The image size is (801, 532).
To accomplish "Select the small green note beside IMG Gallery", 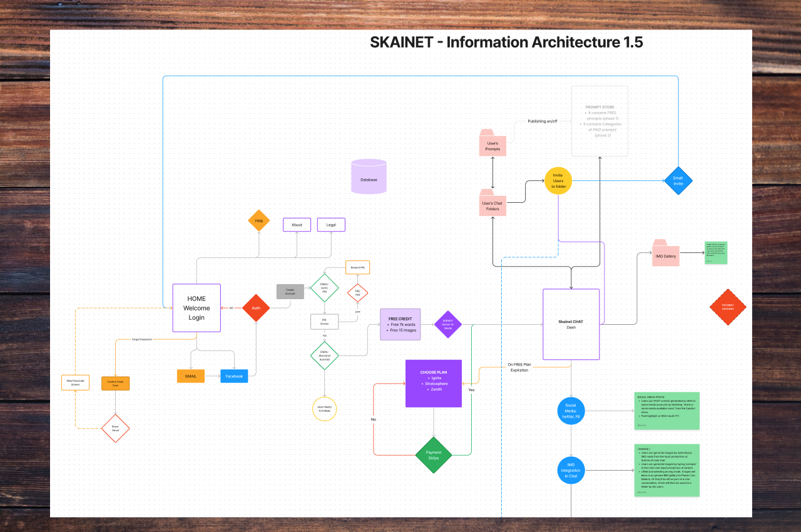I will 716,252.
